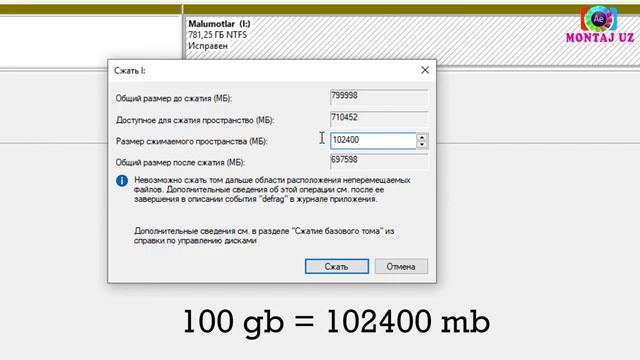Focus the shrink size field showing 102400
Image resolution: width=640 pixels, height=360 pixels.
(373, 140)
